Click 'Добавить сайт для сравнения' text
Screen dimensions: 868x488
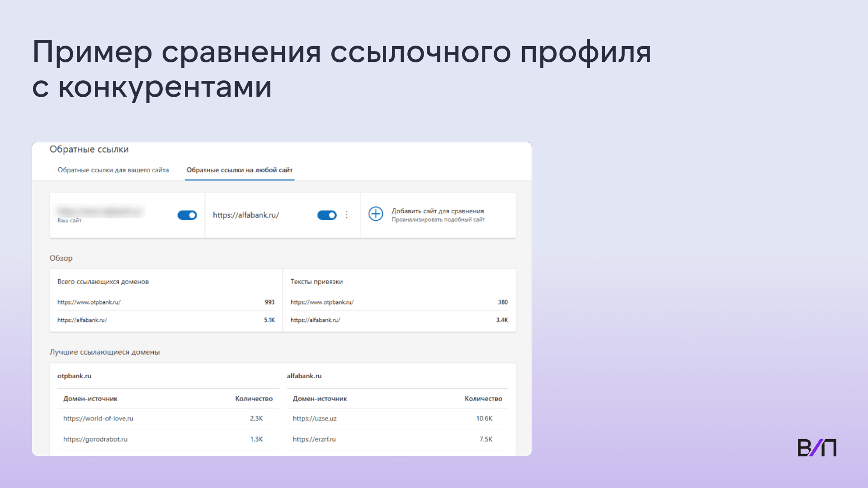pos(437,211)
